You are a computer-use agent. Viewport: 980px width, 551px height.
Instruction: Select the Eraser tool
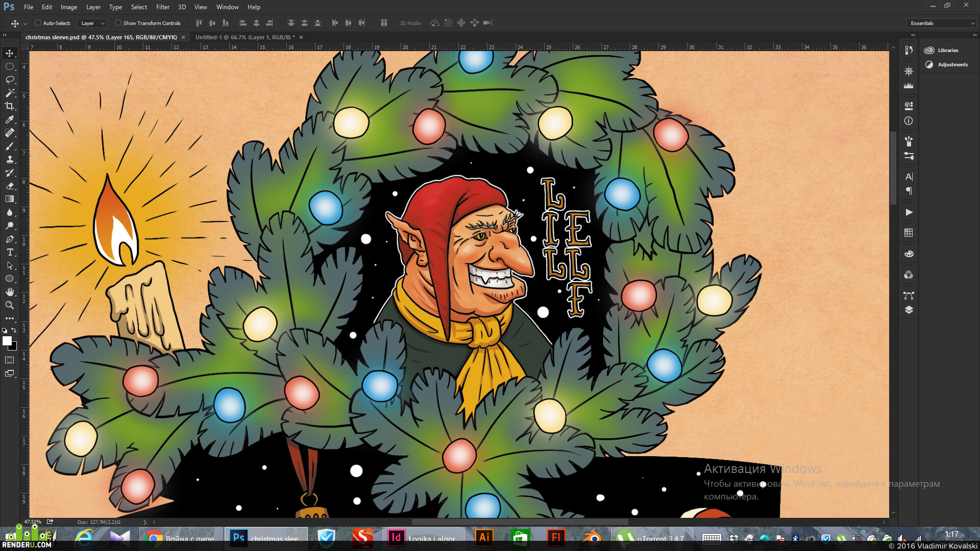(x=10, y=186)
